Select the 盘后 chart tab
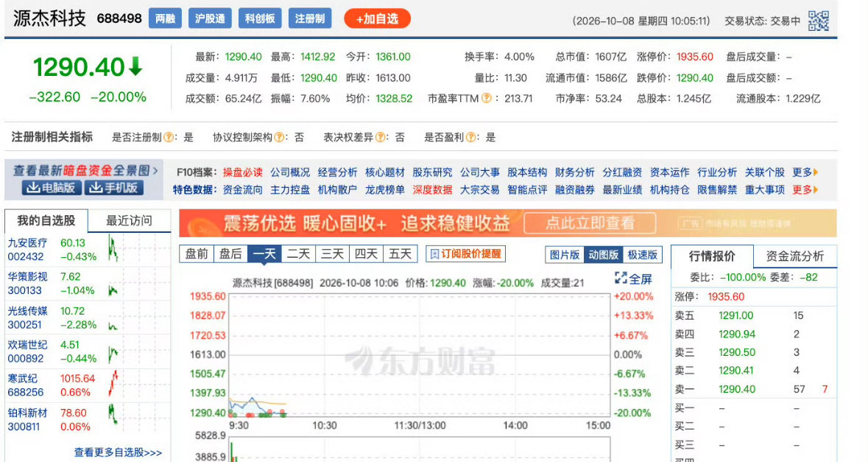This screenshot has width=868, height=462. [230, 253]
